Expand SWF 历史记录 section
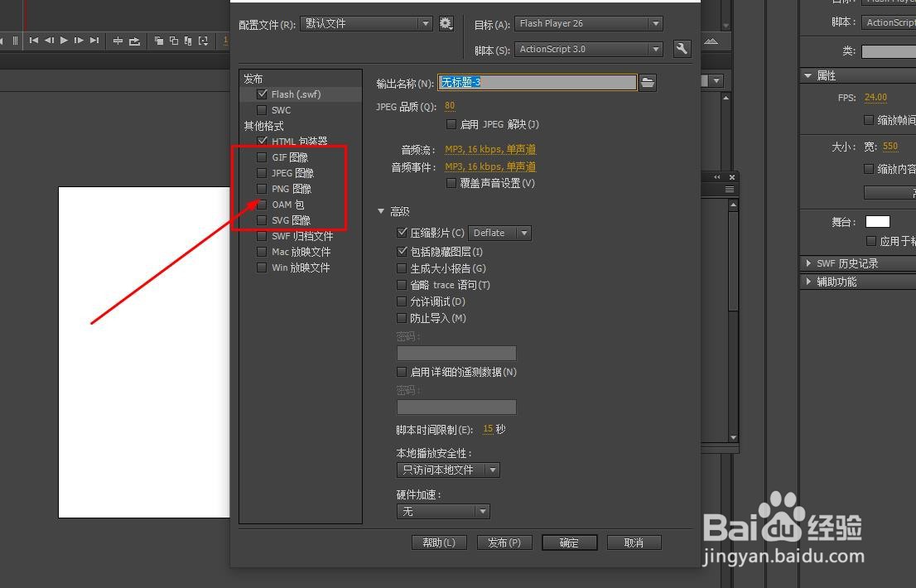 pyautogui.click(x=809, y=263)
